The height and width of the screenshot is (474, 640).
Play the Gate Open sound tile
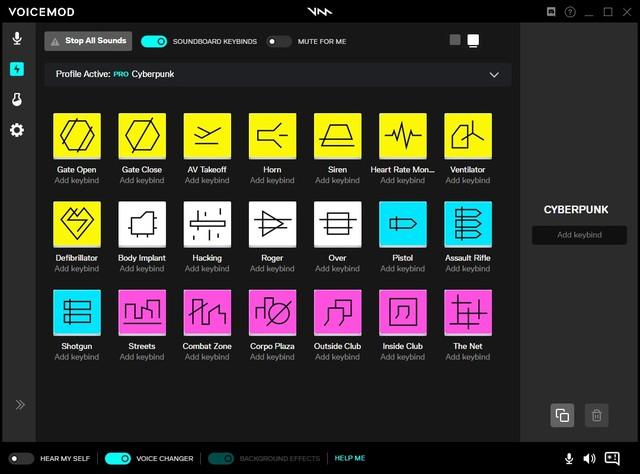tap(77, 137)
